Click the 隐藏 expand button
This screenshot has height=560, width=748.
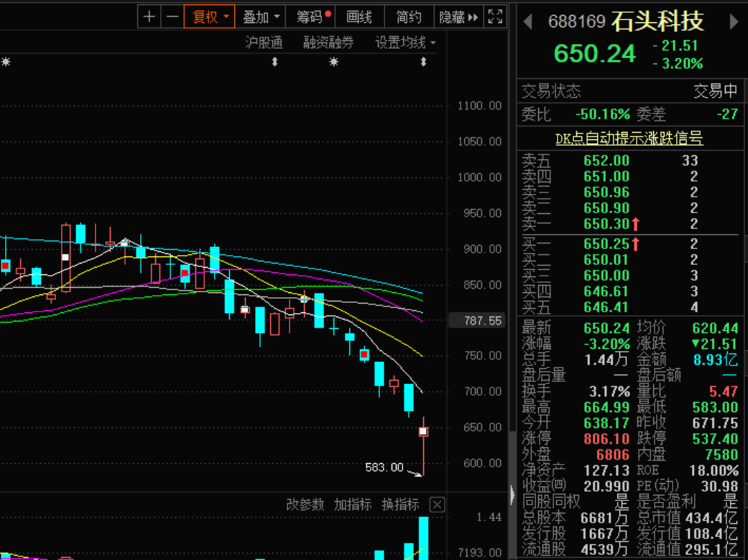pos(458,17)
